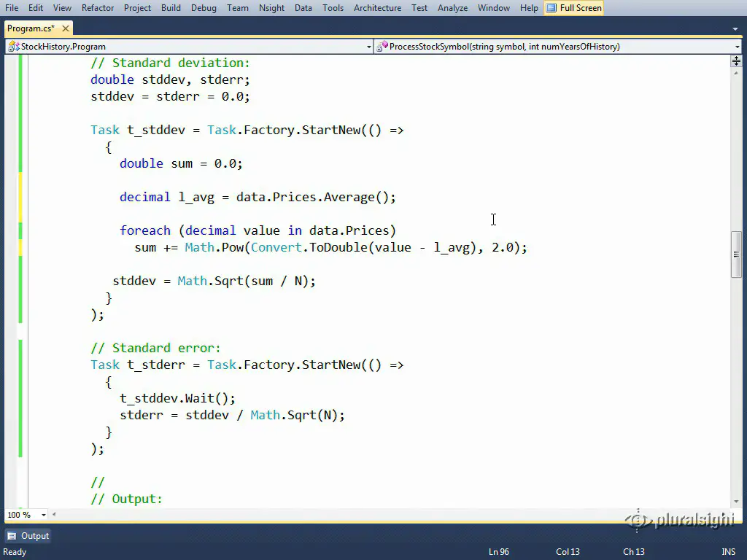Click the "double sum = 0.0;" line
This screenshot has height=560, width=747.
181,163
